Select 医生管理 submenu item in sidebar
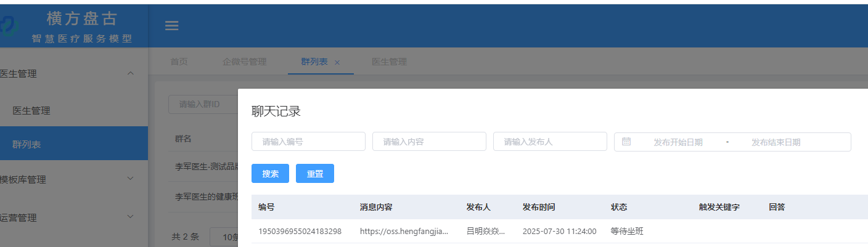The image size is (868, 247). 31,111
